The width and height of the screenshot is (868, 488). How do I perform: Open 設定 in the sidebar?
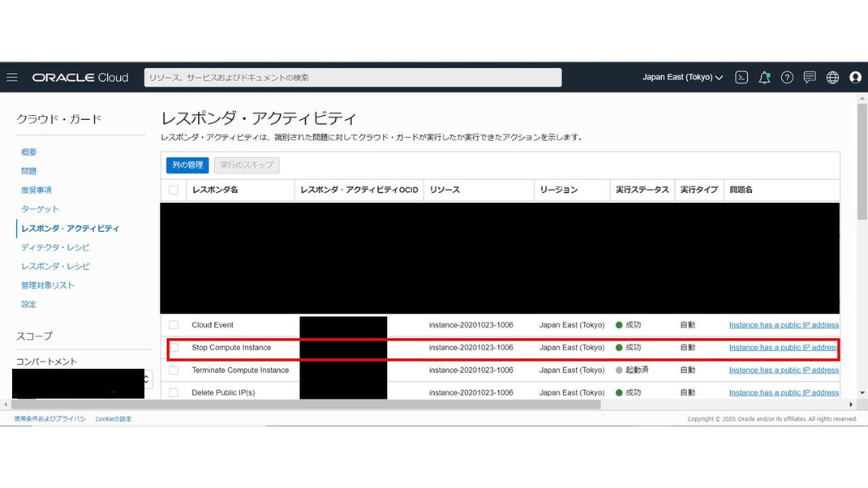pyautogui.click(x=28, y=304)
